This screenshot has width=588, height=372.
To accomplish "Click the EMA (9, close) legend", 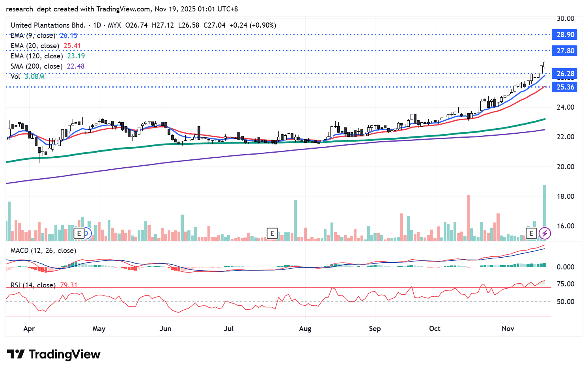I will (x=33, y=36).
